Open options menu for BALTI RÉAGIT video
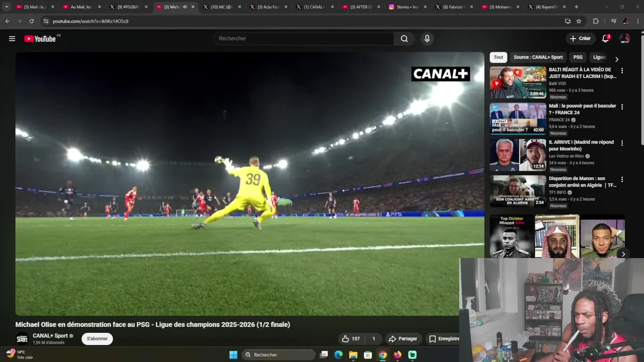Screen dimensions: 644x362 click(x=622, y=71)
